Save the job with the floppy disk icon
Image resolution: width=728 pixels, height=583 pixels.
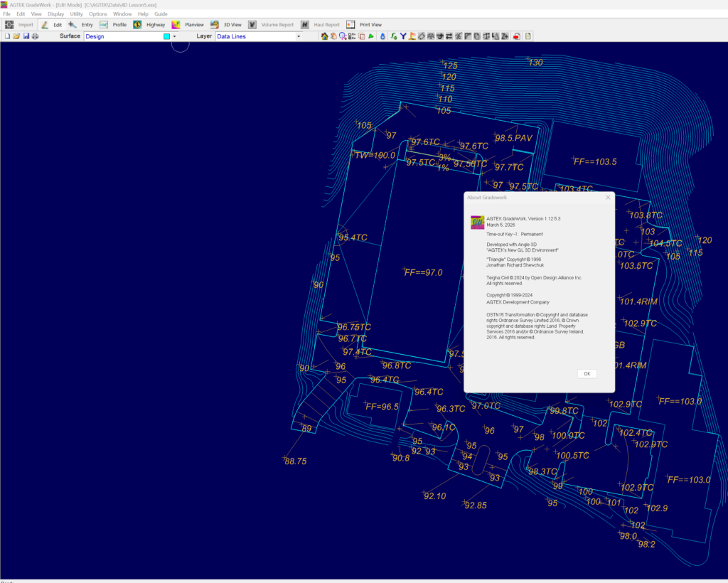[x=26, y=36]
